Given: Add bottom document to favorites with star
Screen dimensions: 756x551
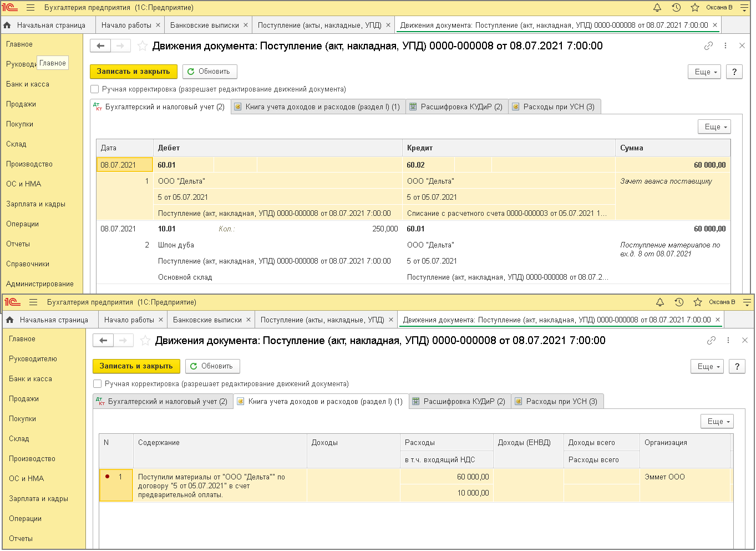Looking at the screenshot, I should 145,341.
